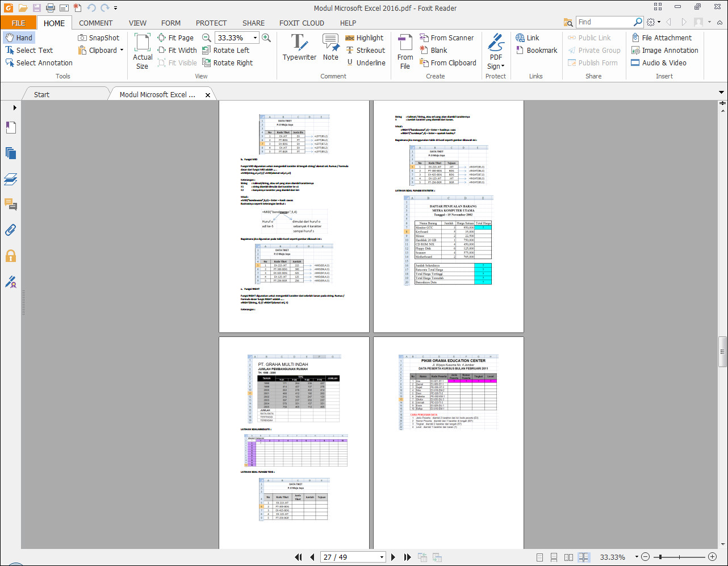Create PDF From Clipboard
Screen dimensions: 728x566
coord(448,63)
